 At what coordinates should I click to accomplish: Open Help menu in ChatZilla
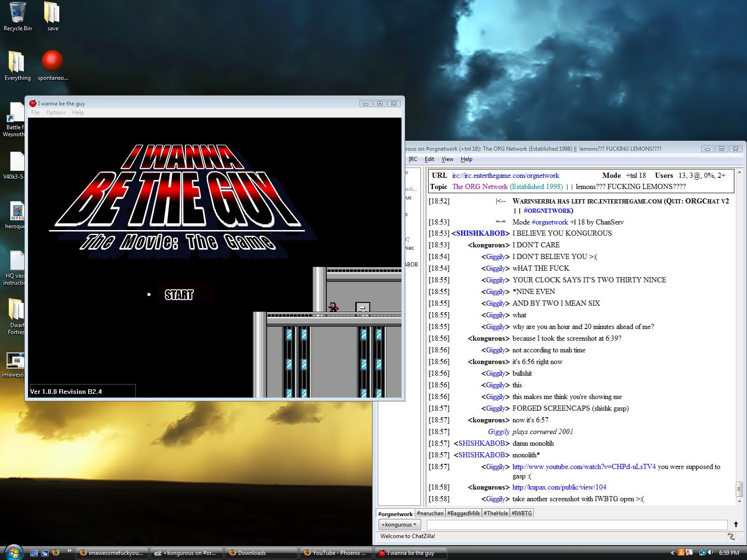[466, 159]
